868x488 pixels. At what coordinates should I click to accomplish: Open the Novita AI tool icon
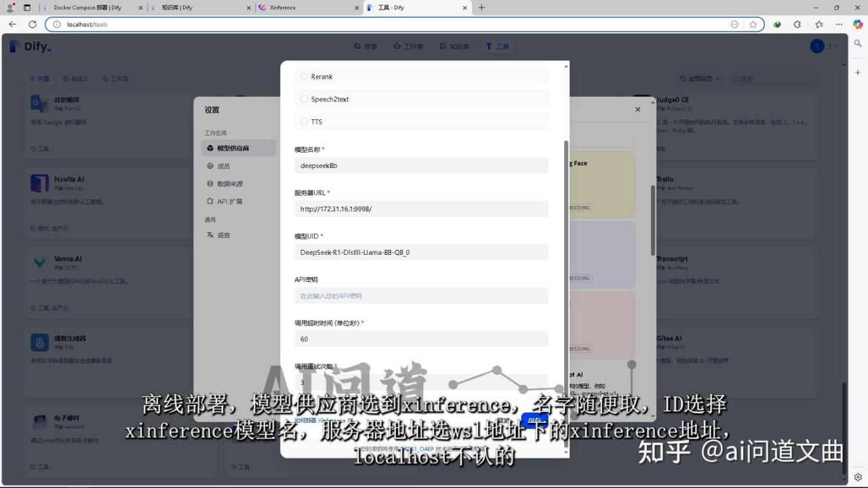coord(39,183)
